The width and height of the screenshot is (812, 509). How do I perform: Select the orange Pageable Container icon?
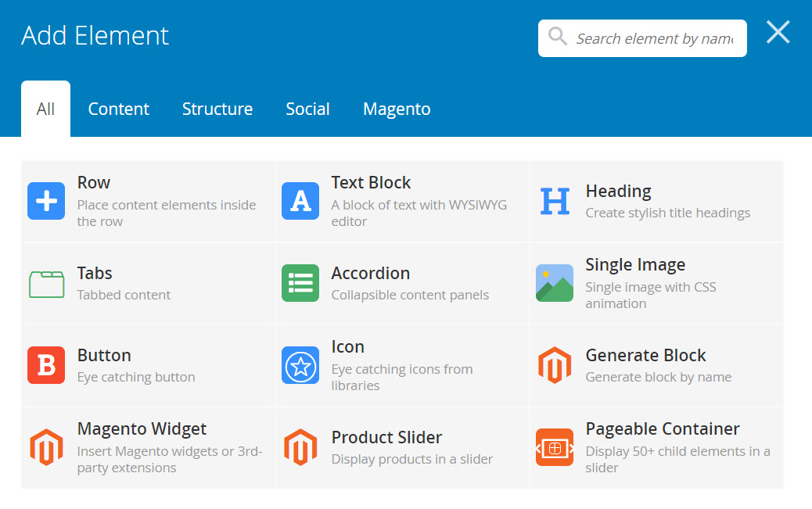coord(555,447)
